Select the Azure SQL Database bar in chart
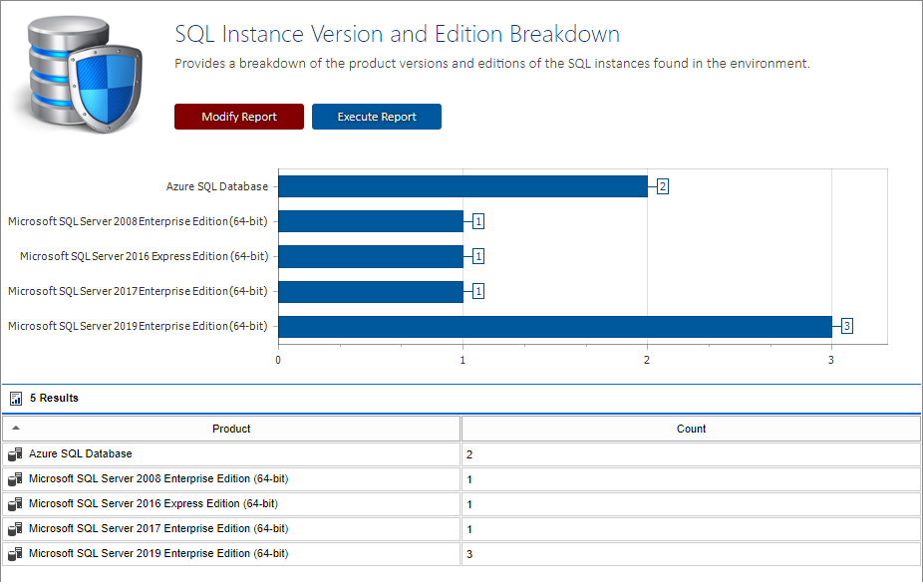This screenshot has height=588, width=923. point(462,186)
